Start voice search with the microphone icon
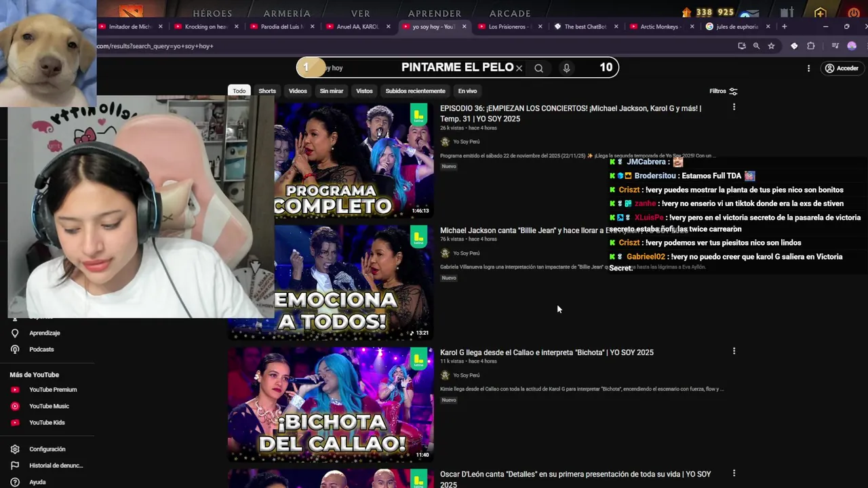The height and width of the screenshot is (488, 868). click(x=566, y=68)
